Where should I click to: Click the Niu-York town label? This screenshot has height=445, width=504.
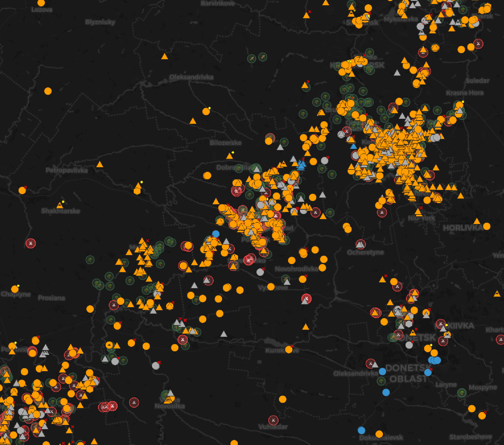[421, 218]
